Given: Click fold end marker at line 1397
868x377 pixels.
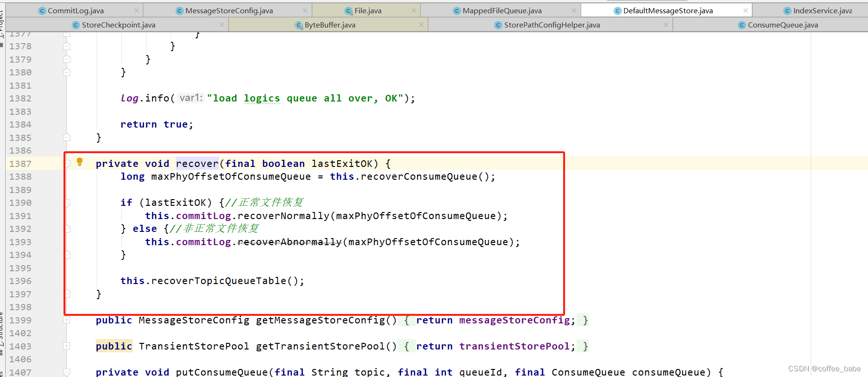Looking at the screenshot, I should 67,294.
